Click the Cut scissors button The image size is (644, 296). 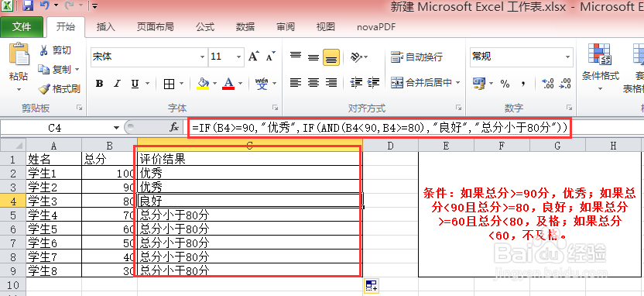click(x=56, y=50)
